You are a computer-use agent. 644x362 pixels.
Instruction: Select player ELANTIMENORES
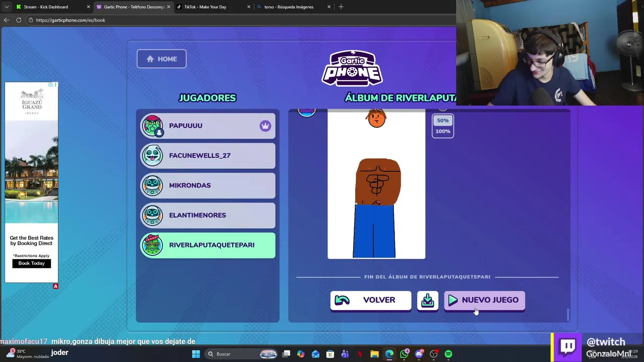pos(208,215)
